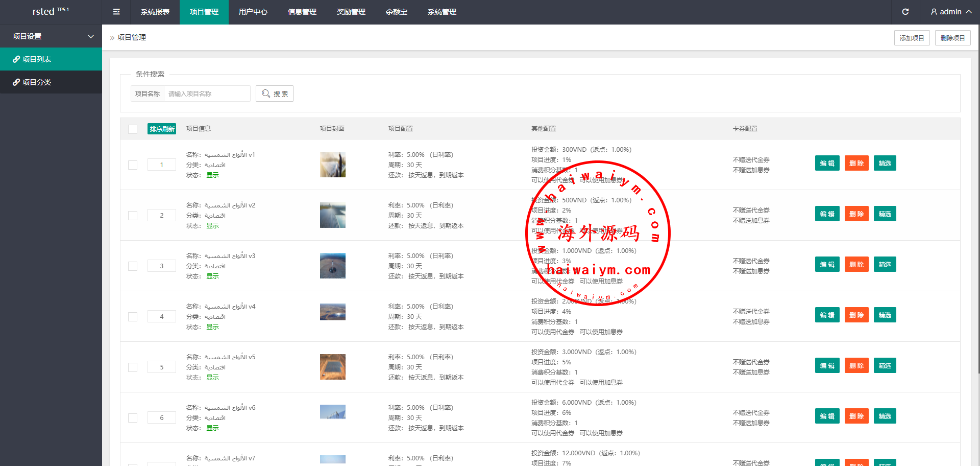Click the sidebar collapse hamburger icon
Viewport: 980px width, 466px height.
[x=116, y=12]
